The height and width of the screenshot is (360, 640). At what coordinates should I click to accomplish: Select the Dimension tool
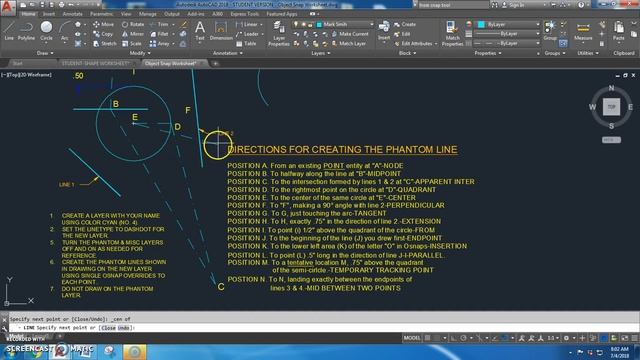pyautogui.click(x=221, y=31)
